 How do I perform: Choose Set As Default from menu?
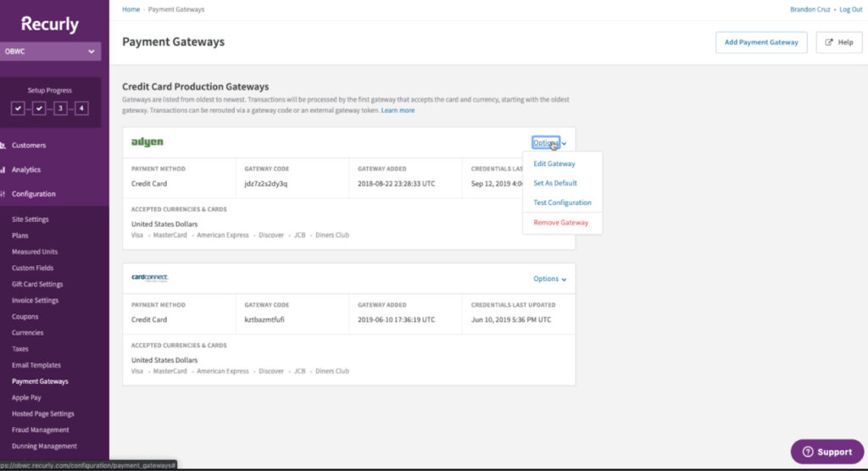(x=554, y=183)
